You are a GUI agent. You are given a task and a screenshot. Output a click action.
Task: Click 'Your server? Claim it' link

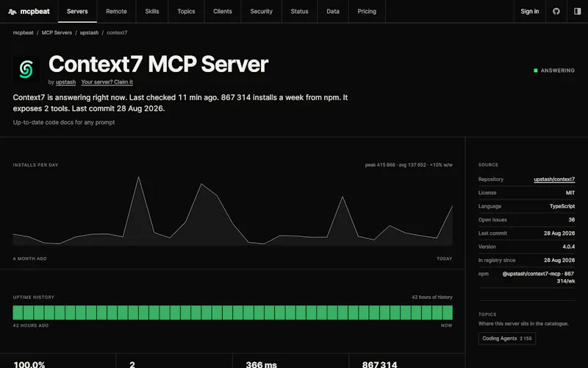[x=107, y=82]
